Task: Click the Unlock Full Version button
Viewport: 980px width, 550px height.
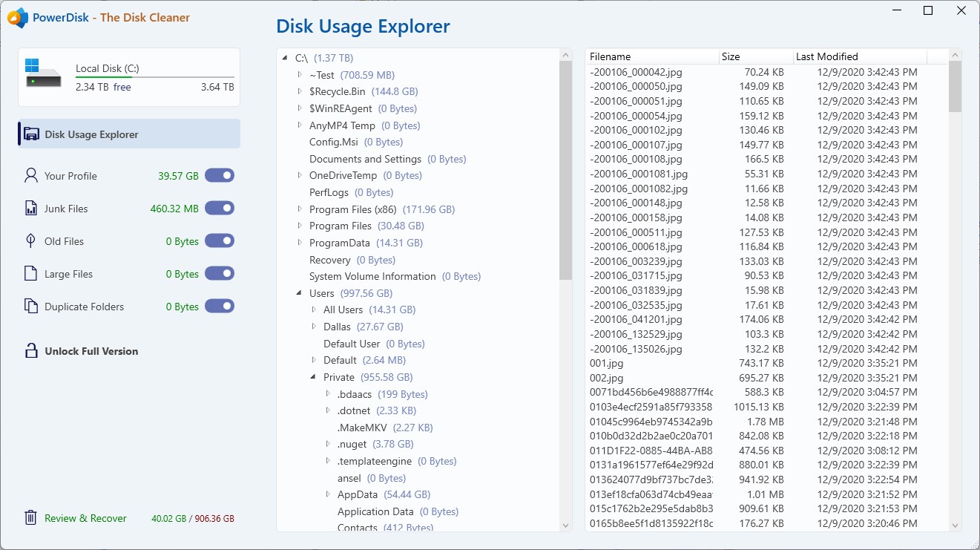Action: [x=91, y=351]
